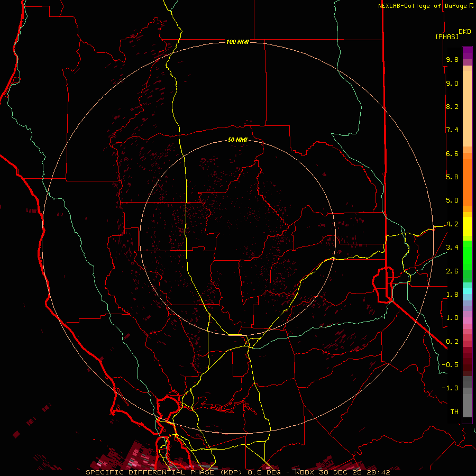Click the 0.5 DEG elevation text

point(264,472)
